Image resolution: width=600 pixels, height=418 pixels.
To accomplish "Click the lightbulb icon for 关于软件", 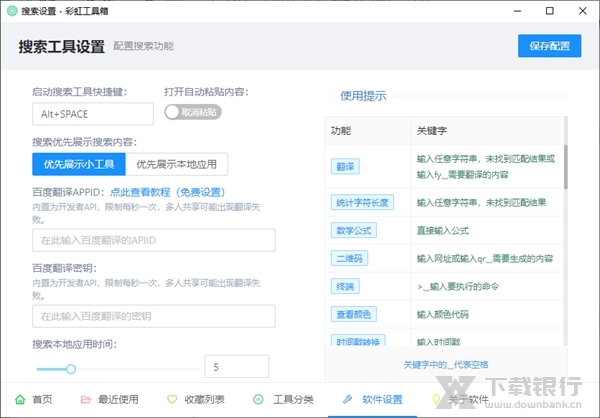I will point(436,400).
